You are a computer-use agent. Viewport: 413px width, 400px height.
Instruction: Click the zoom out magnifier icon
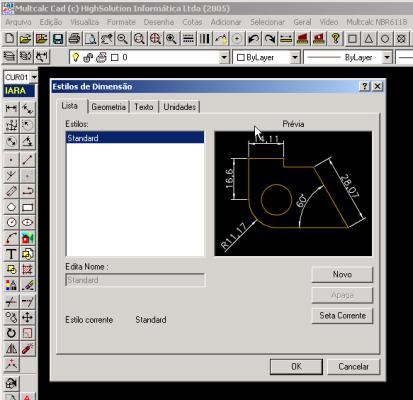tap(123, 39)
